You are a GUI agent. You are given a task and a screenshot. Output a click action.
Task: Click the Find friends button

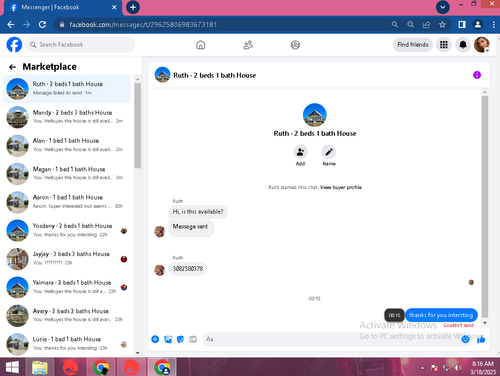tap(413, 45)
